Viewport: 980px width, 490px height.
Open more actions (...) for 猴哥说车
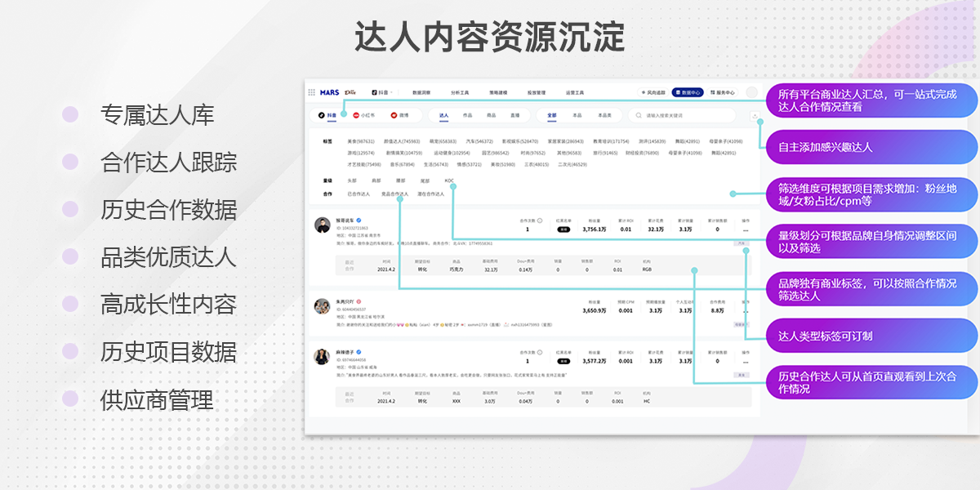744,230
